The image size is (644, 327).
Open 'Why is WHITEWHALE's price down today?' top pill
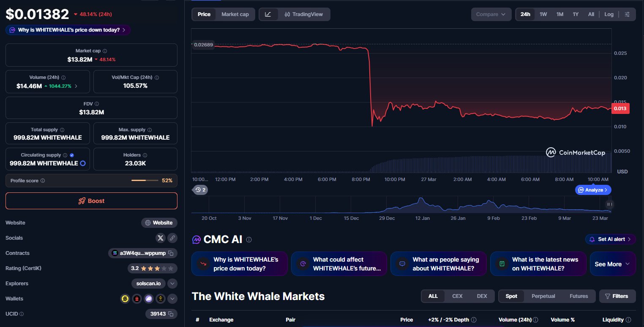[x=68, y=30]
